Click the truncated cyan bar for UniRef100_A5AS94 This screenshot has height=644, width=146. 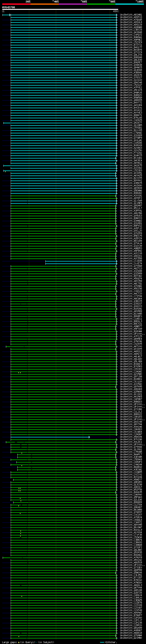pyautogui.click(x=50, y=437)
